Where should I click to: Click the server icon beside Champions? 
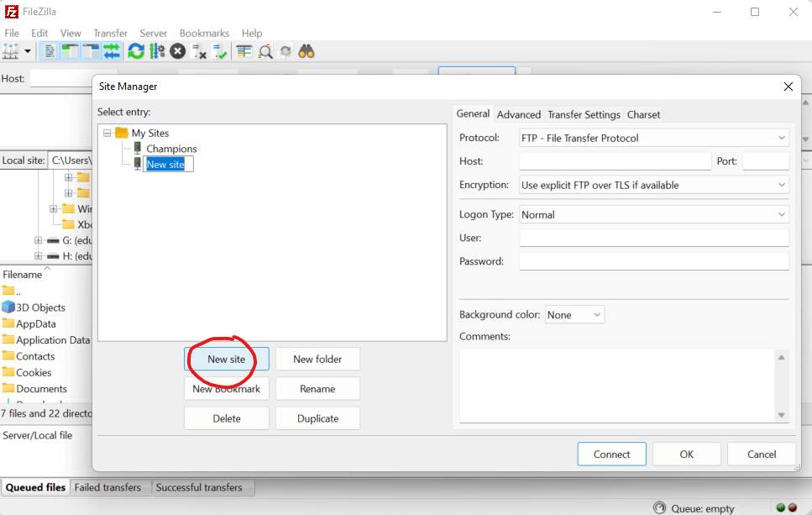[137, 148]
